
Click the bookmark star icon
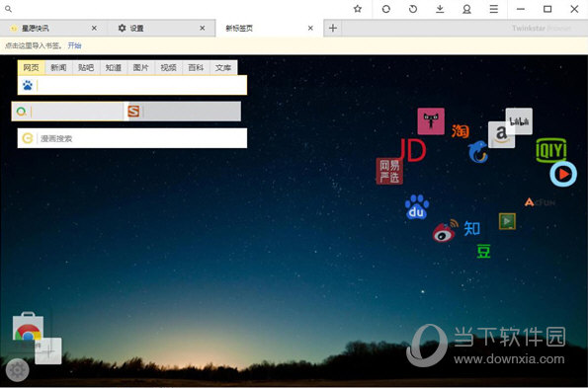tap(358, 9)
